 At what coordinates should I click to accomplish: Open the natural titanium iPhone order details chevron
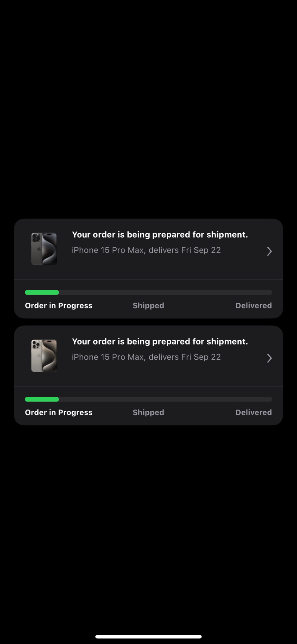269,358
